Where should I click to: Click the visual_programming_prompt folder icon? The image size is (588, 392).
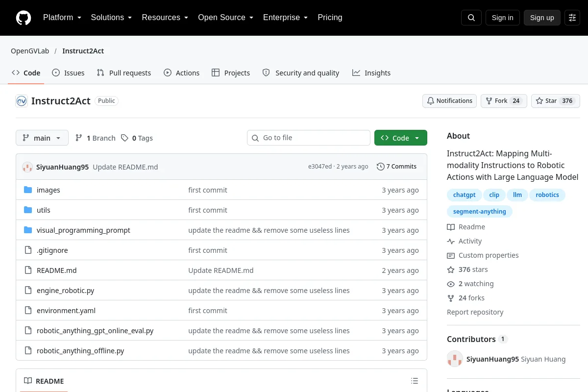coord(28,230)
